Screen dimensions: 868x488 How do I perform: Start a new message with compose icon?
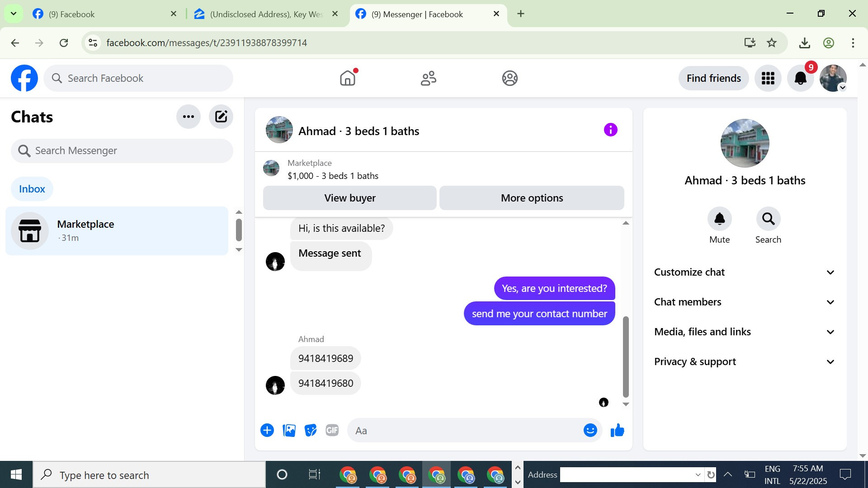(x=221, y=117)
